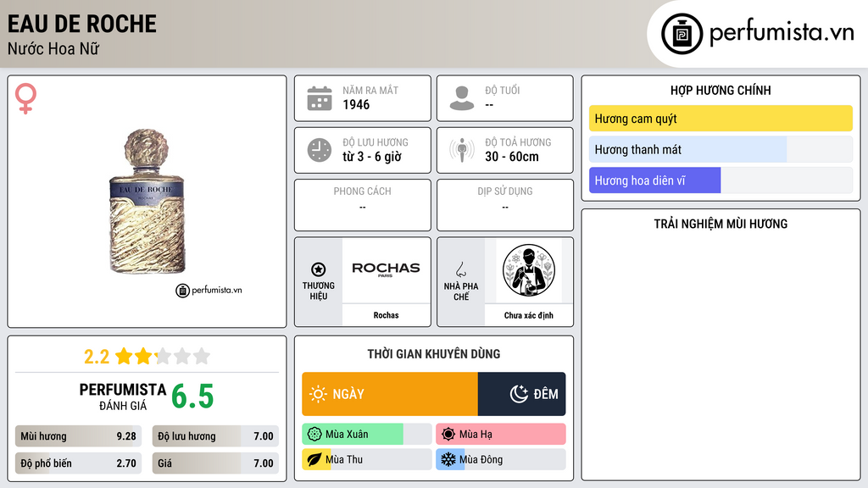Click the clock icon beside Độ lưu hương
The width and height of the screenshot is (868, 488).
tap(320, 150)
